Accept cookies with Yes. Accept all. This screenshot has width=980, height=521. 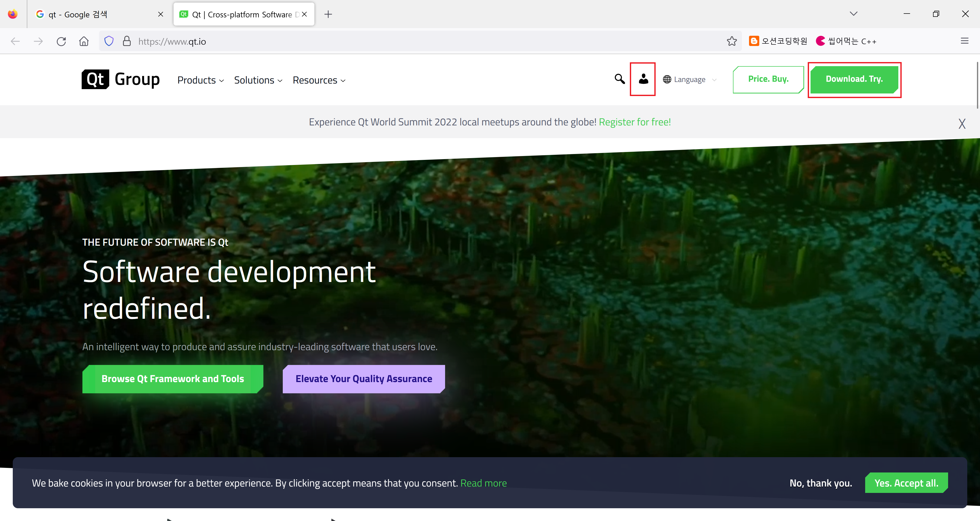906,483
